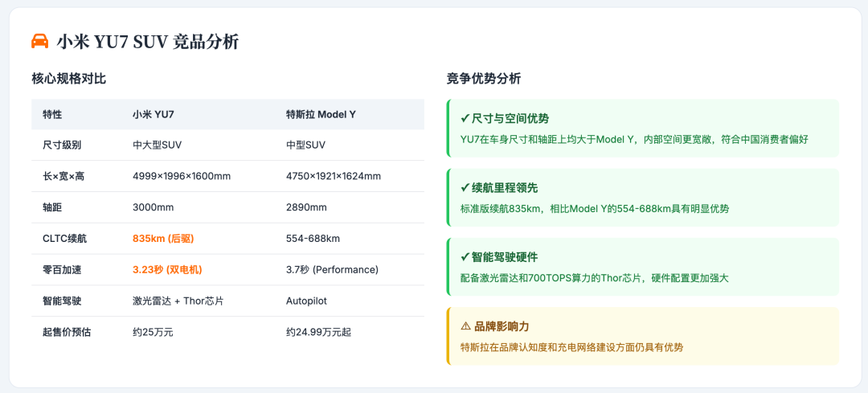868x393 pixels.
Task: Click the 竞争优势分析 section heading
Action: click(484, 79)
